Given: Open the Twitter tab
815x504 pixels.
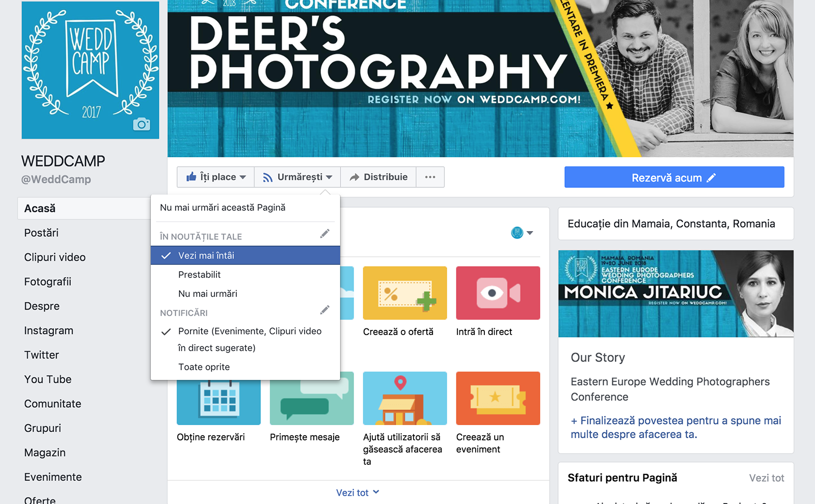Looking at the screenshot, I should pyautogui.click(x=42, y=355).
